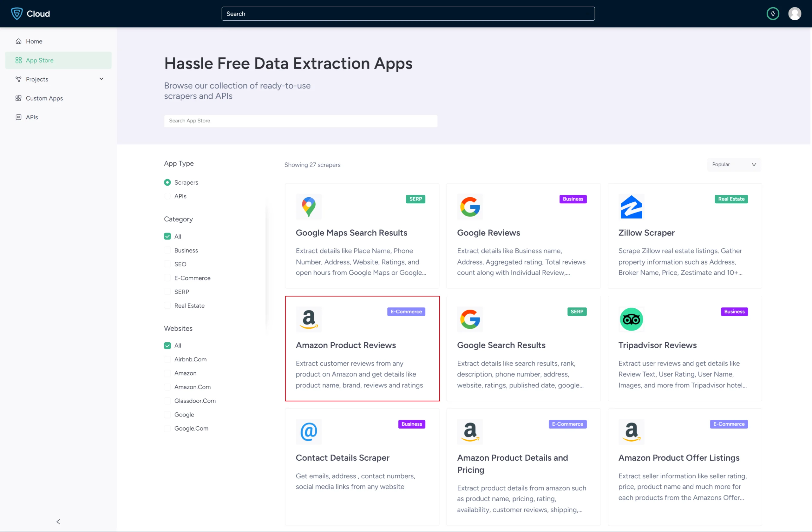Click the Custom Apps icon in sidebar
This screenshot has width=812, height=532.
(18, 98)
